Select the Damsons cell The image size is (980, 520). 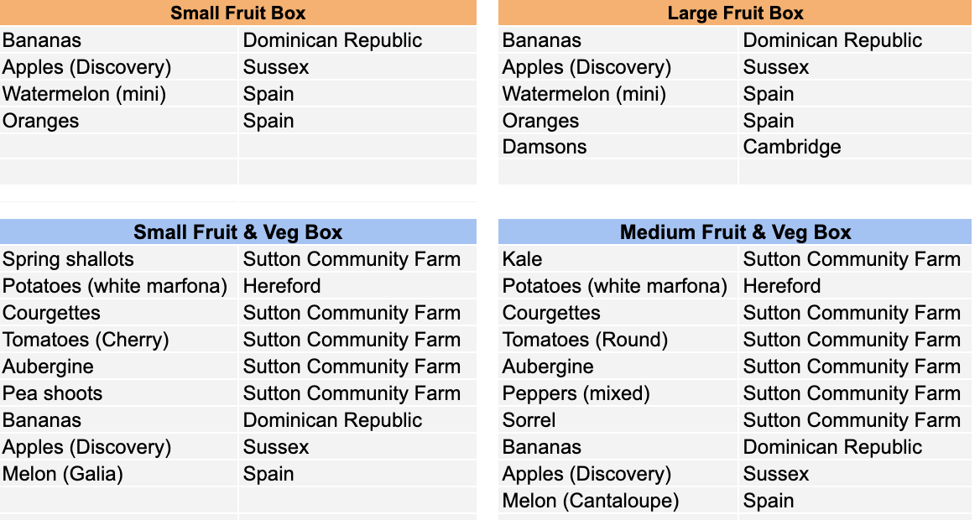click(x=618, y=147)
